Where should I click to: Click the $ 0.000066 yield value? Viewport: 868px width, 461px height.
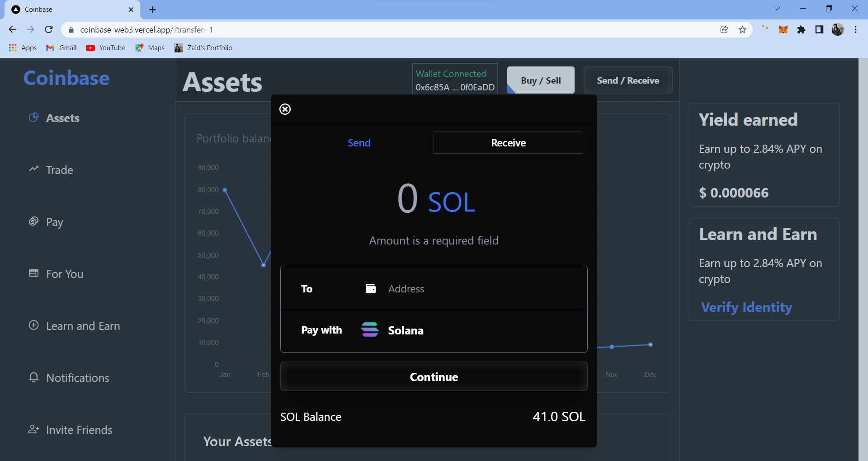tap(734, 193)
